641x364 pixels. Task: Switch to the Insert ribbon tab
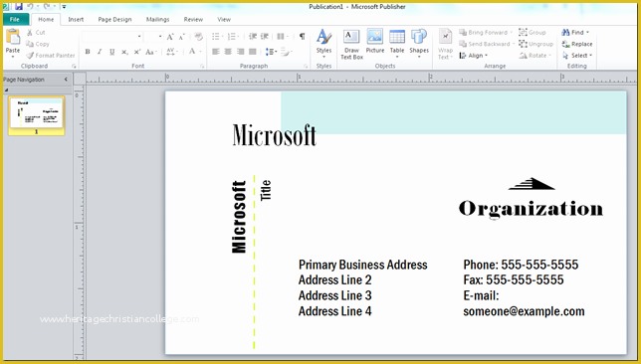click(76, 19)
